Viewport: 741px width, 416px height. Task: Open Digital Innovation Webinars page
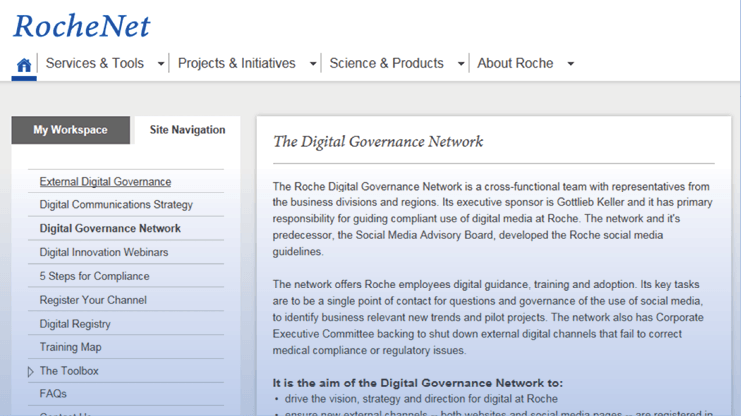104,252
